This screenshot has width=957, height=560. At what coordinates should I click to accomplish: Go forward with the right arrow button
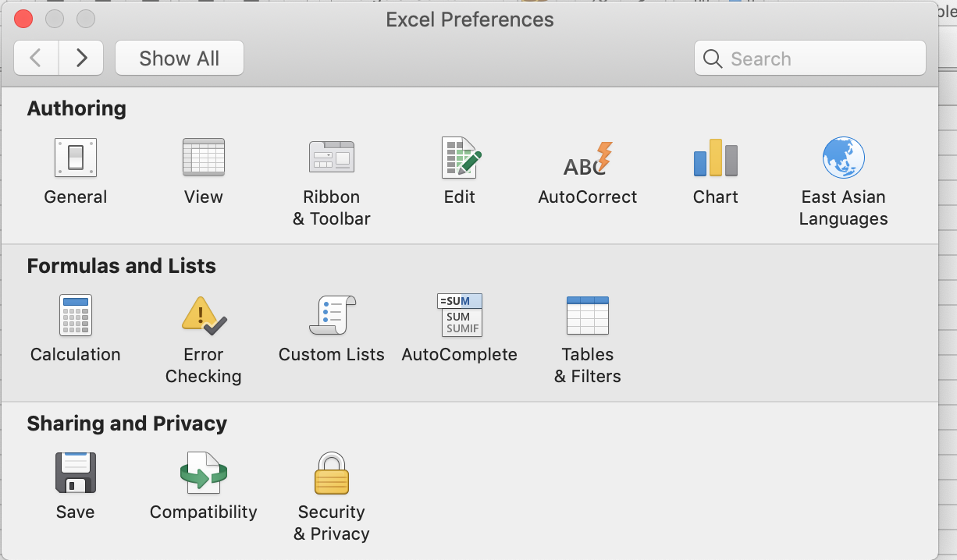pos(81,58)
